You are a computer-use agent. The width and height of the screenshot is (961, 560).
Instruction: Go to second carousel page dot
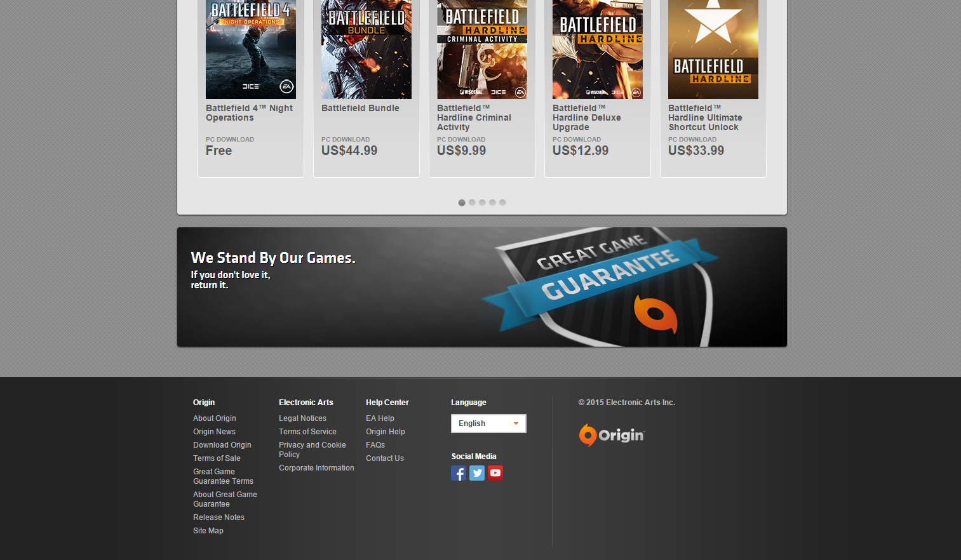coord(472,203)
